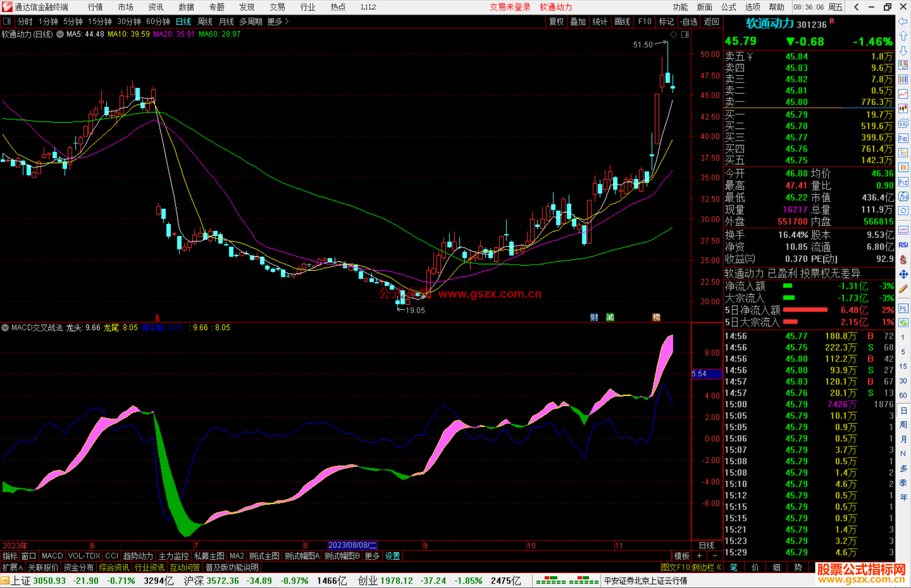The width and height of the screenshot is (911, 588).
Task: Click the + zoom button beside 模板
Action: point(699,556)
